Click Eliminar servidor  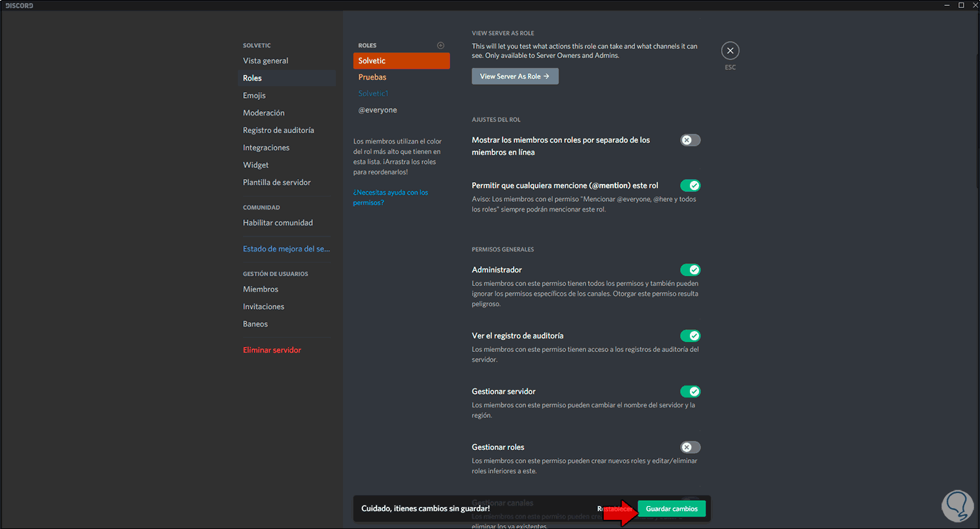(287, 350)
